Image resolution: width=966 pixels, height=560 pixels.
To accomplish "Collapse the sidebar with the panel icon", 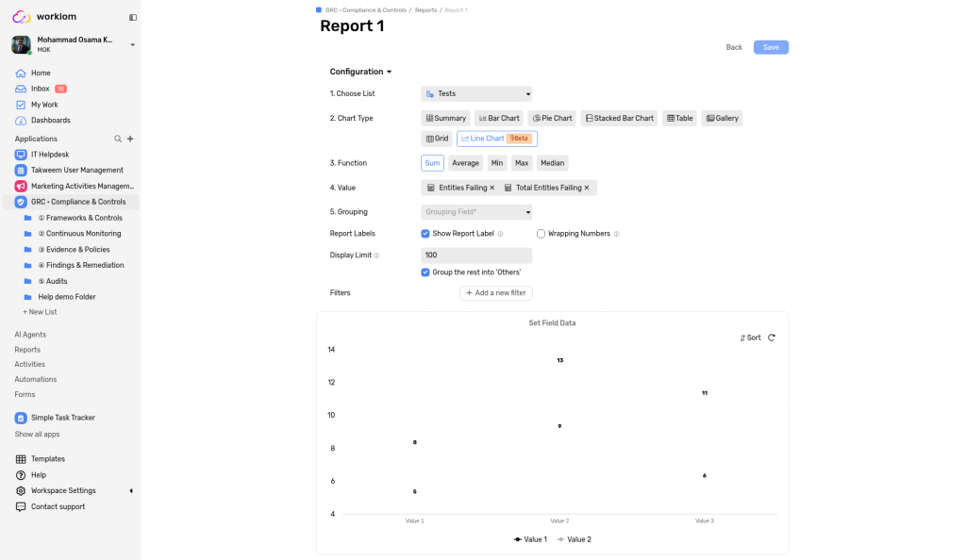I will 132,17.
